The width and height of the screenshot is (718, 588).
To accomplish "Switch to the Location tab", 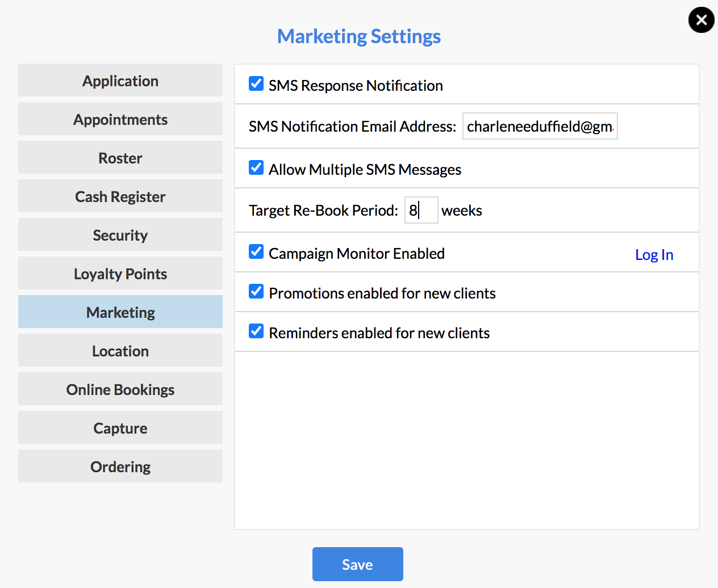I will click(x=120, y=351).
